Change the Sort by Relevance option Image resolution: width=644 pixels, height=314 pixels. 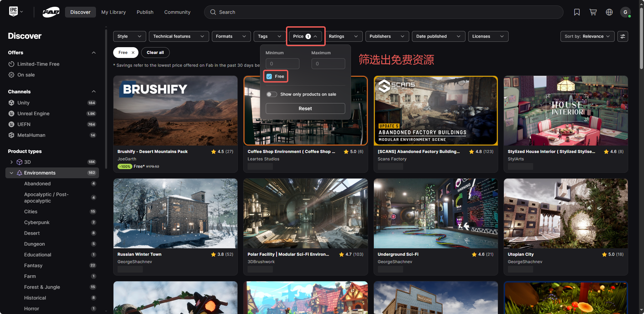point(587,36)
